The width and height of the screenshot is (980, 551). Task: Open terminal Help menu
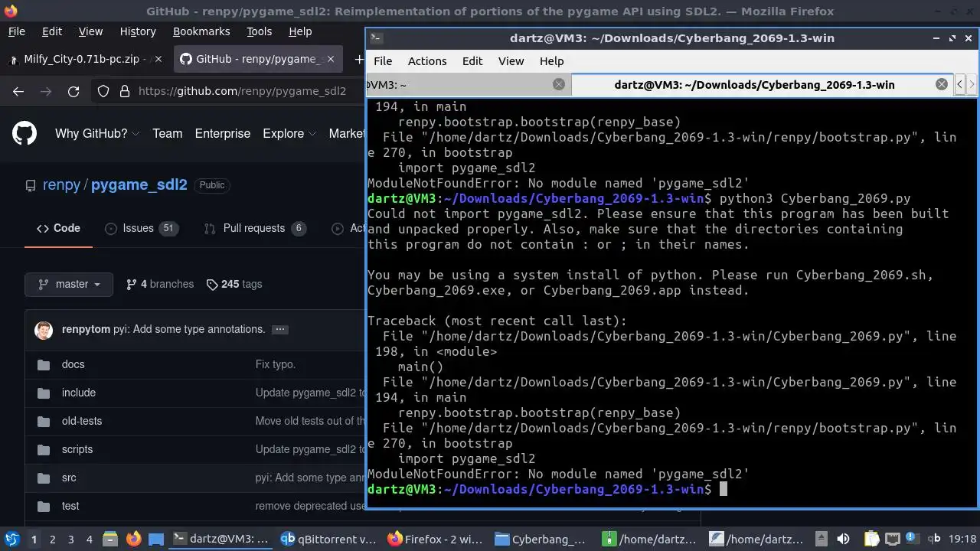[551, 61]
